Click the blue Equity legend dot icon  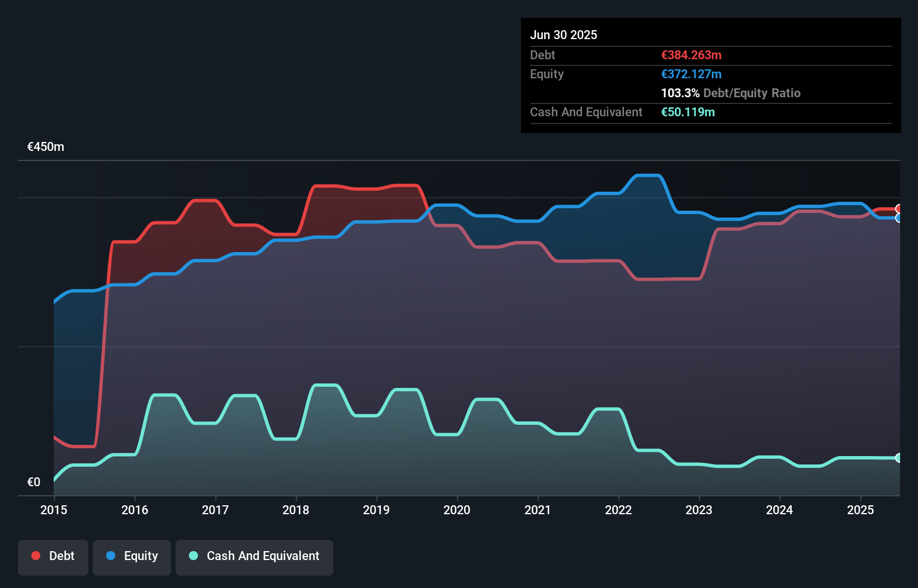pos(111,556)
